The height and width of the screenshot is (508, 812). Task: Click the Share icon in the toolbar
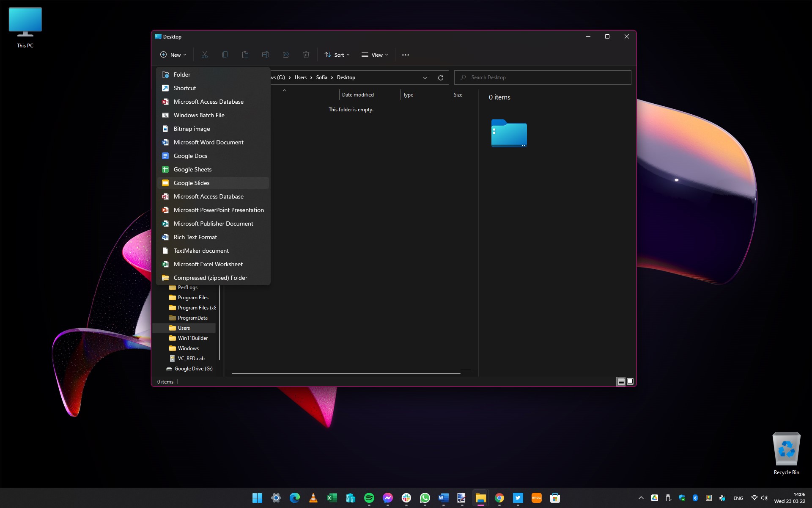tap(286, 55)
